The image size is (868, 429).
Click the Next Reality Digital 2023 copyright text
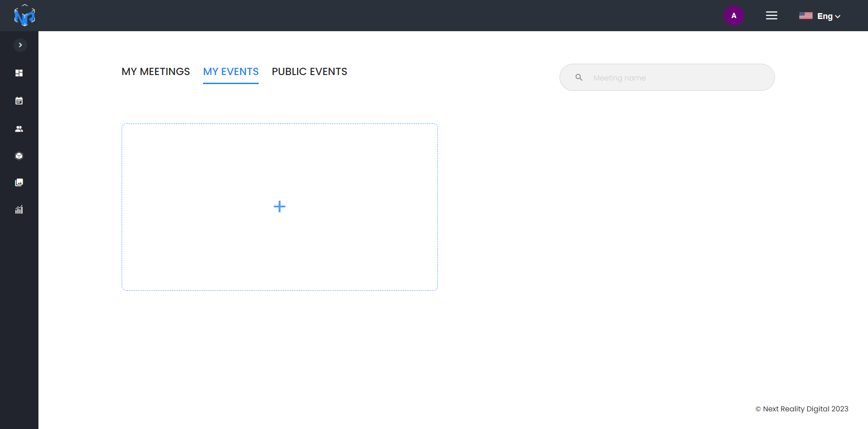[802, 409]
